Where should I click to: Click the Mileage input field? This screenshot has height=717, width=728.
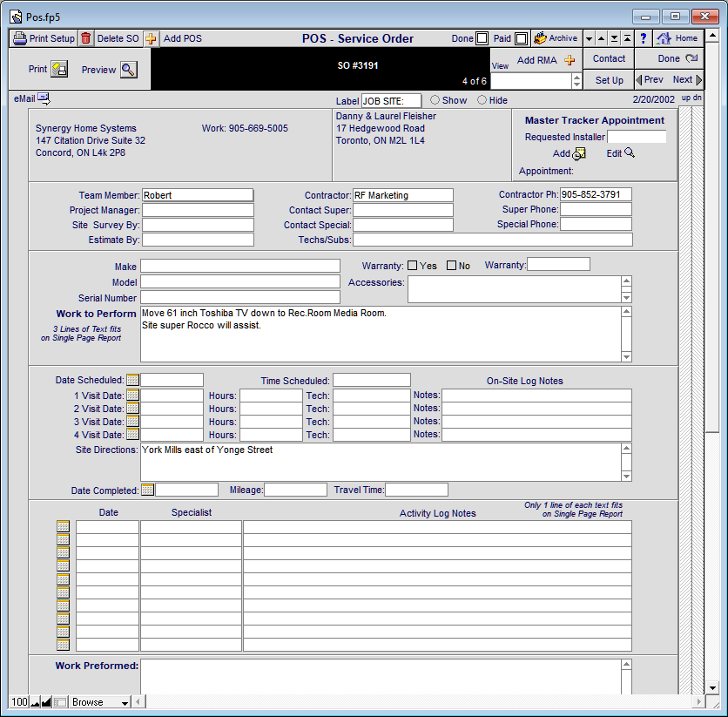pyautogui.click(x=295, y=490)
